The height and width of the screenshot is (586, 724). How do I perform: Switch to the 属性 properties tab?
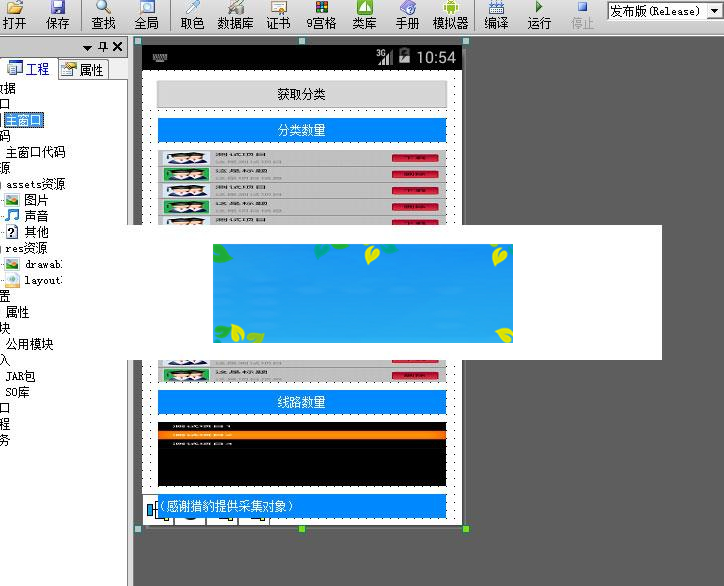pyautogui.click(x=82, y=69)
